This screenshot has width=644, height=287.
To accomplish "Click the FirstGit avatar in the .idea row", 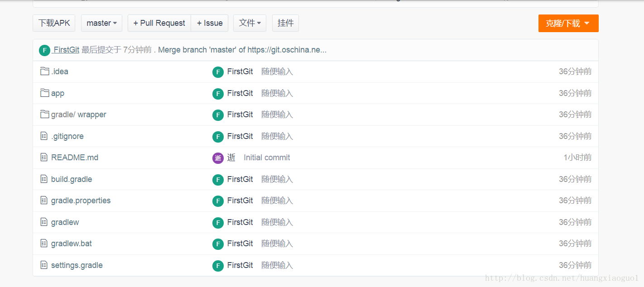I will click(218, 72).
